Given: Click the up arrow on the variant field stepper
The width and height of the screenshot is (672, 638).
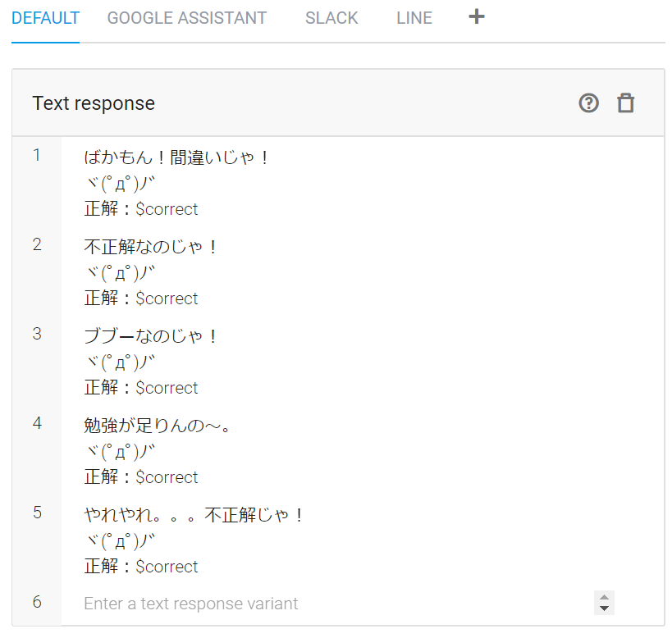Looking at the screenshot, I should point(605,598).
